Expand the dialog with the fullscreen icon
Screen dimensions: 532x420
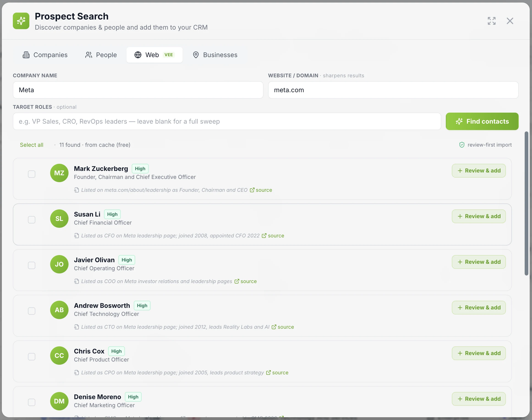491,21
